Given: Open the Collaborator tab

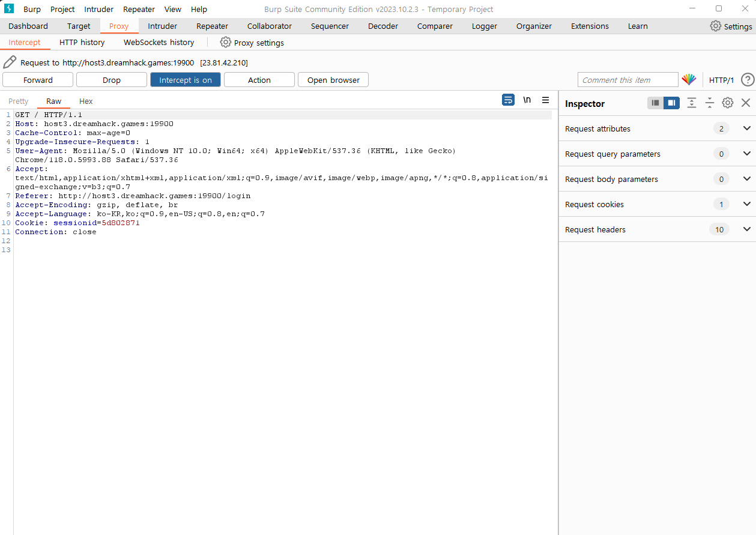Looking at the screenshot, I should 270,26.
